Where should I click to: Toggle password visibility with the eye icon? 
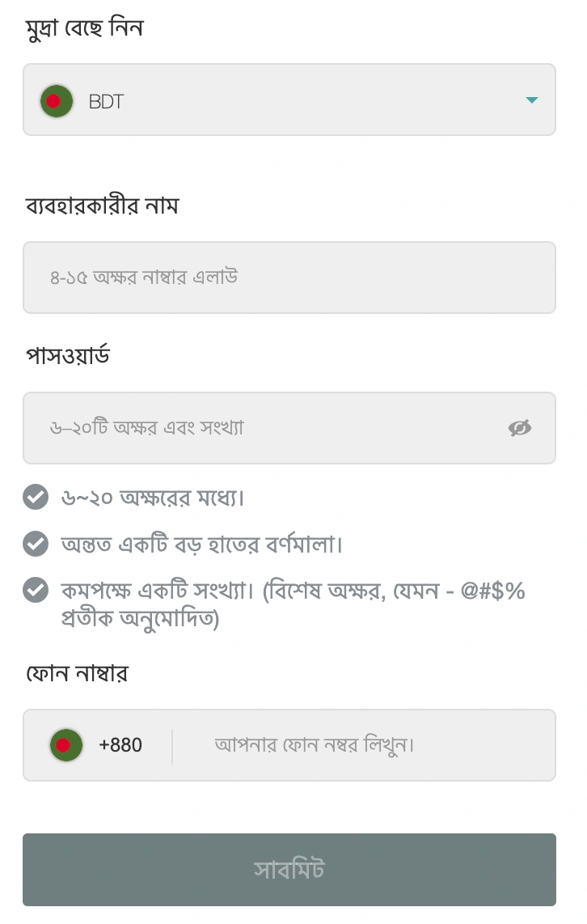519,428
